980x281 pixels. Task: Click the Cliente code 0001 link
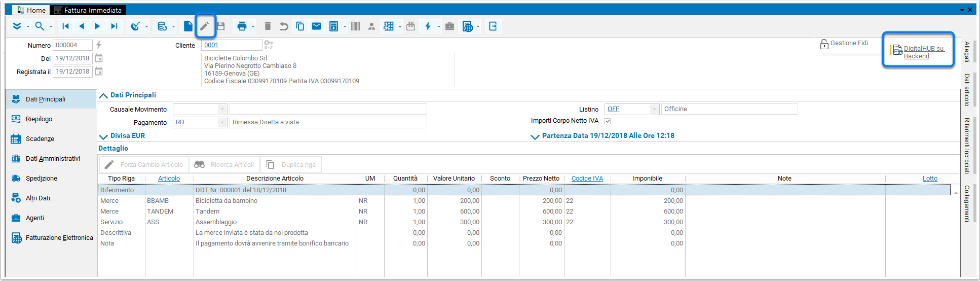coord(211,45)
